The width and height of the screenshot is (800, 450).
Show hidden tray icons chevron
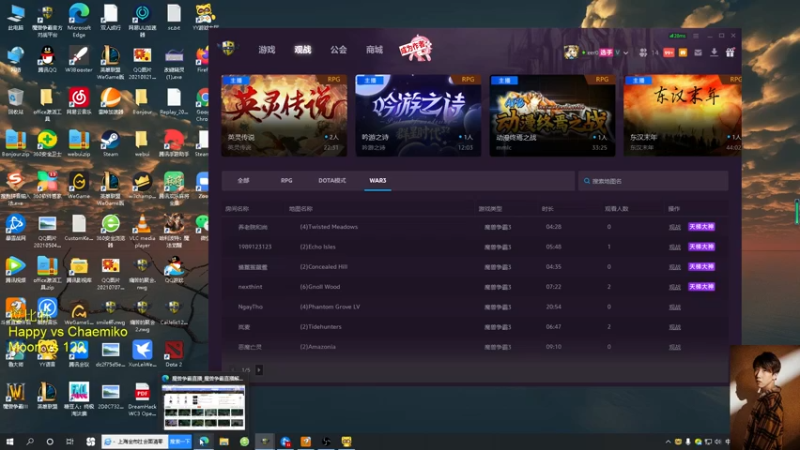coord(667,442)
